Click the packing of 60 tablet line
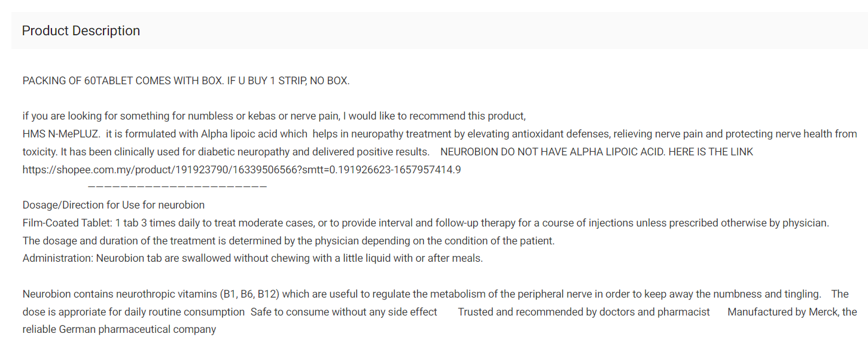This screenshot has width=868, height=340. 186,80
